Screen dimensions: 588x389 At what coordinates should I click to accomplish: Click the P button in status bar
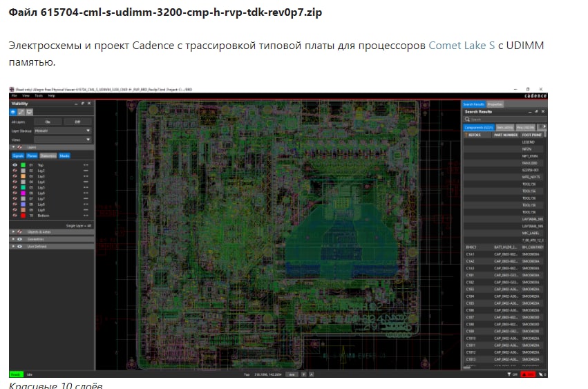(x=304, y=374)
